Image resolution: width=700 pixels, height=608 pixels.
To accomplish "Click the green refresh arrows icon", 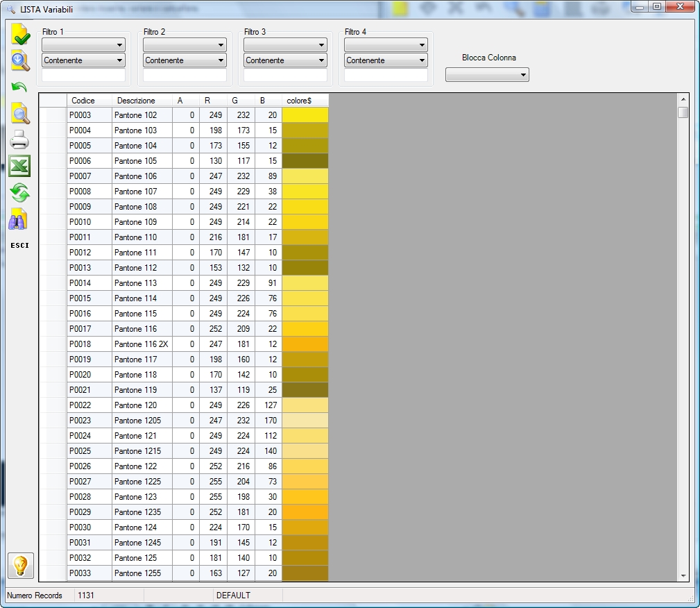I will coord(19,193).
